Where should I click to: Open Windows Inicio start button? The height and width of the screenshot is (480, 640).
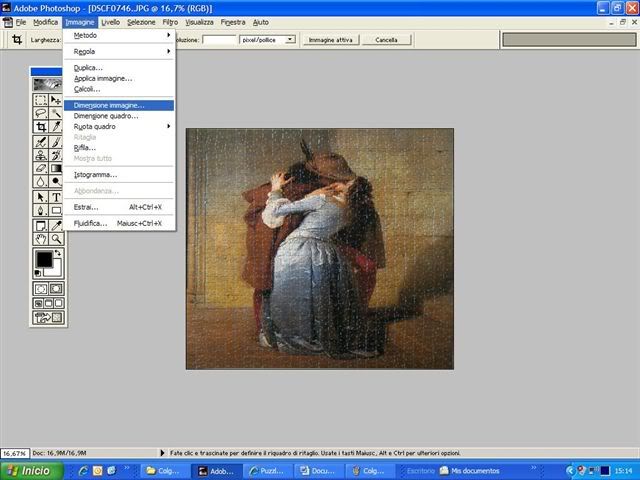coord(32,471)
